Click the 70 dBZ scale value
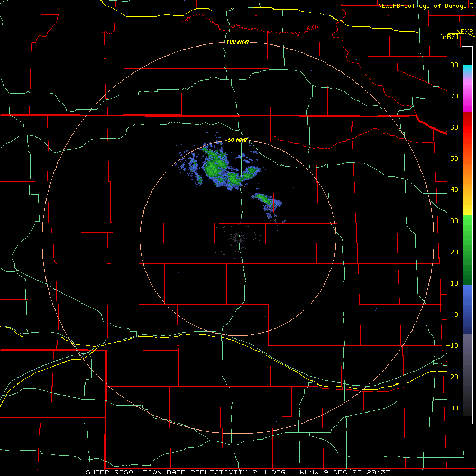476x476 pixels. pos(454,96)
